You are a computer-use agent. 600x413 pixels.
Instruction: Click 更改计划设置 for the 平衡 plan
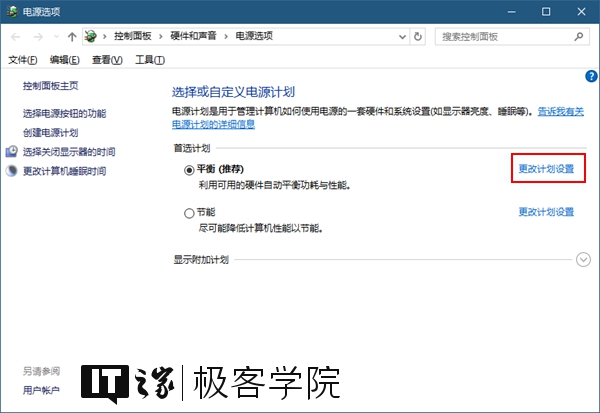point(546,169)
